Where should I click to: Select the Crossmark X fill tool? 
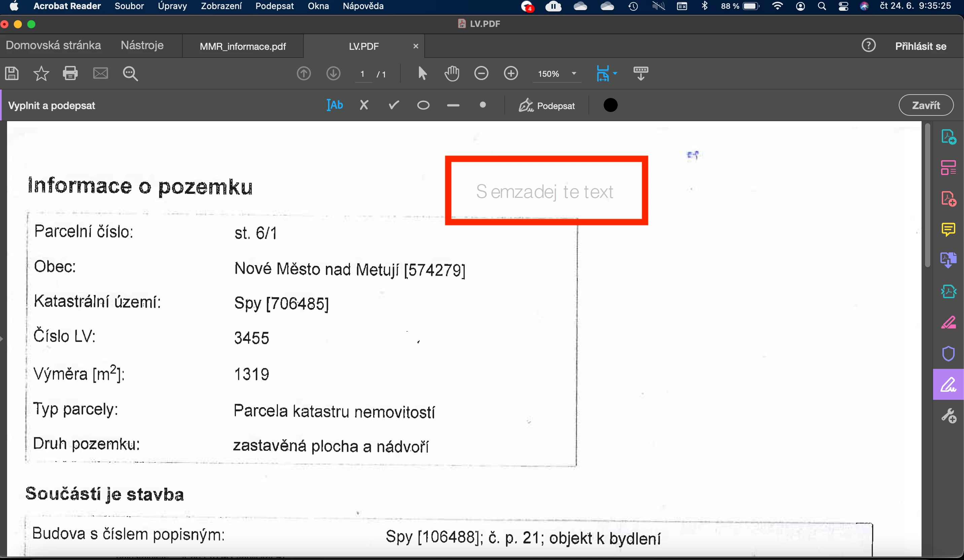click(364, 105)
